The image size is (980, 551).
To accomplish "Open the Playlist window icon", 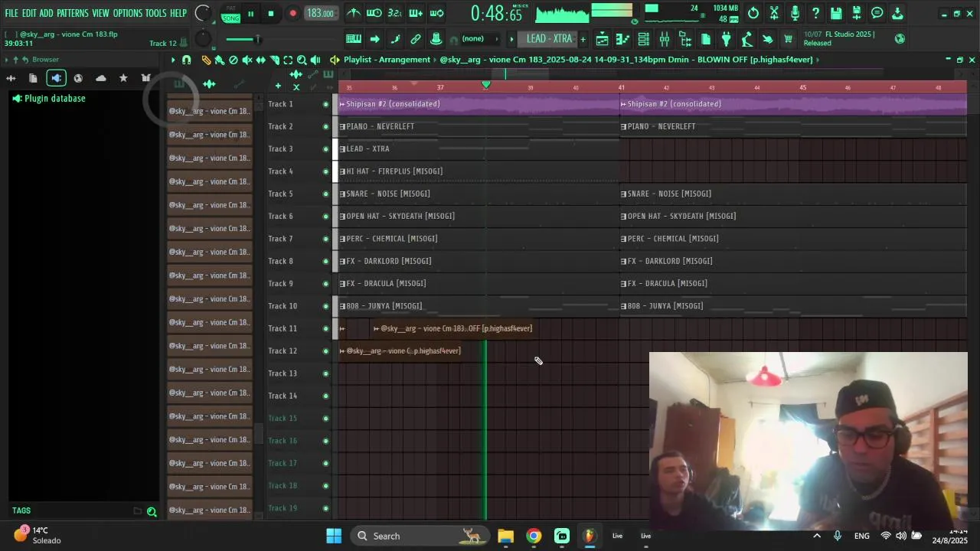I will 603,39.
